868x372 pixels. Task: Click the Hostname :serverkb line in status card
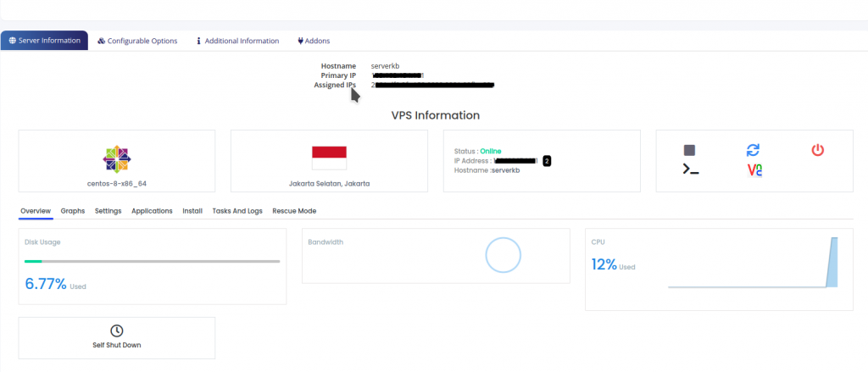pos(487,170)
